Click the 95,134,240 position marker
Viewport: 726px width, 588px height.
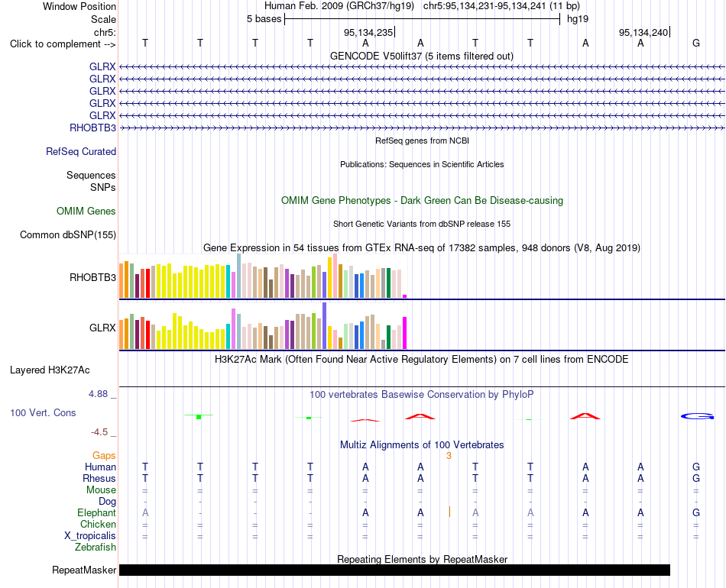[x=644, y=32]
